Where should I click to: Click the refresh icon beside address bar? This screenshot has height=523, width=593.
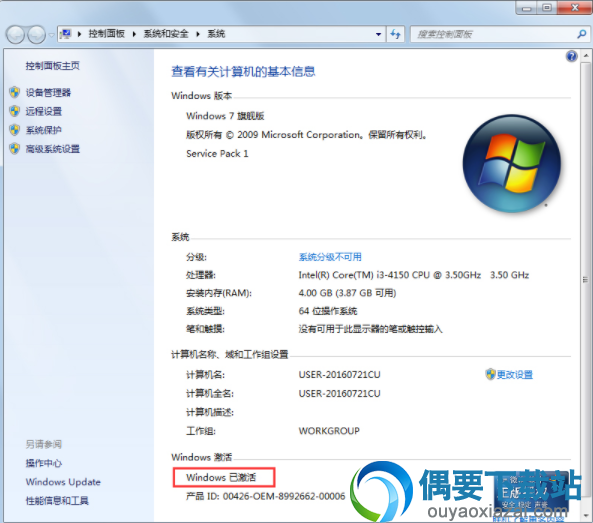[x=395, y=34]
